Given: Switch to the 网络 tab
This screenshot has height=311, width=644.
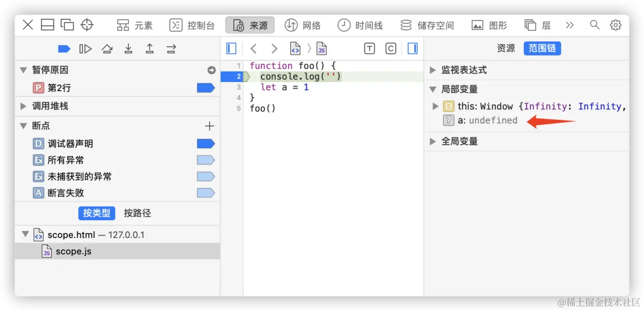Looking at the screenshot, I should tap(303, 25).
